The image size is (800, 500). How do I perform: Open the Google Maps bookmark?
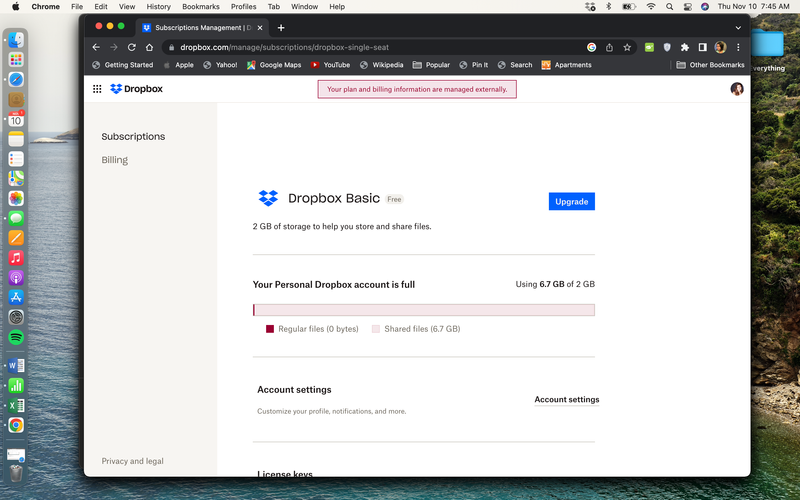click(x=274, y=65)
